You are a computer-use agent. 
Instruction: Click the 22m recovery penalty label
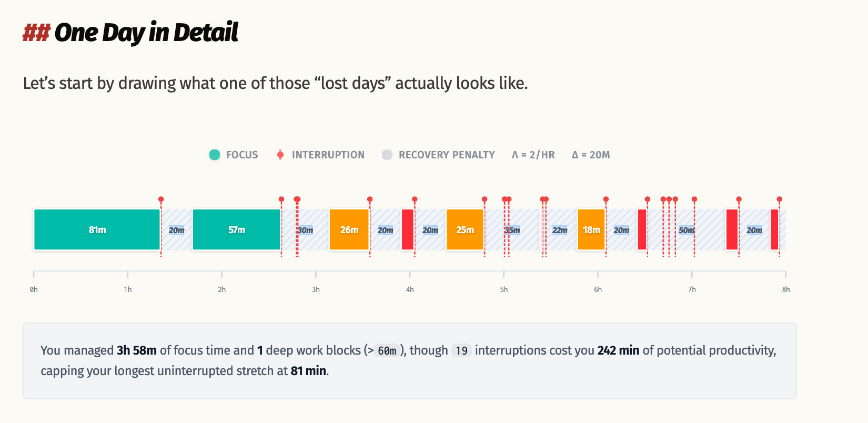coord(560,230)
